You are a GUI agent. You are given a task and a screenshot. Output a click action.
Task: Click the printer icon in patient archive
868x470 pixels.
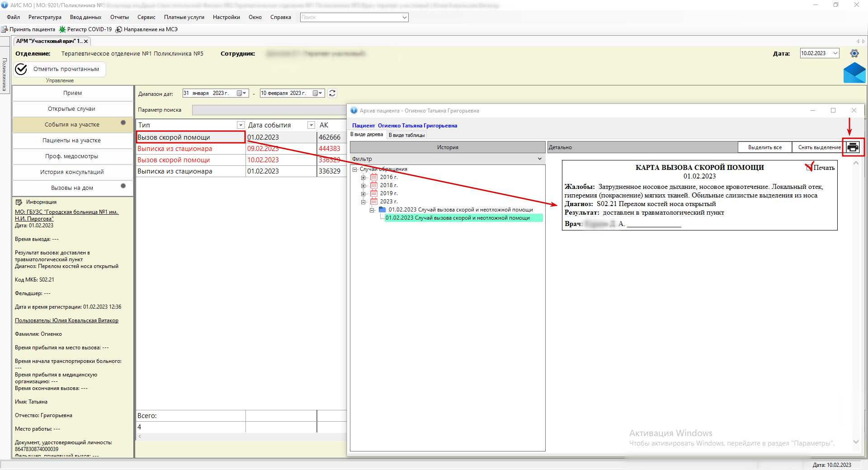pos(853,147)
